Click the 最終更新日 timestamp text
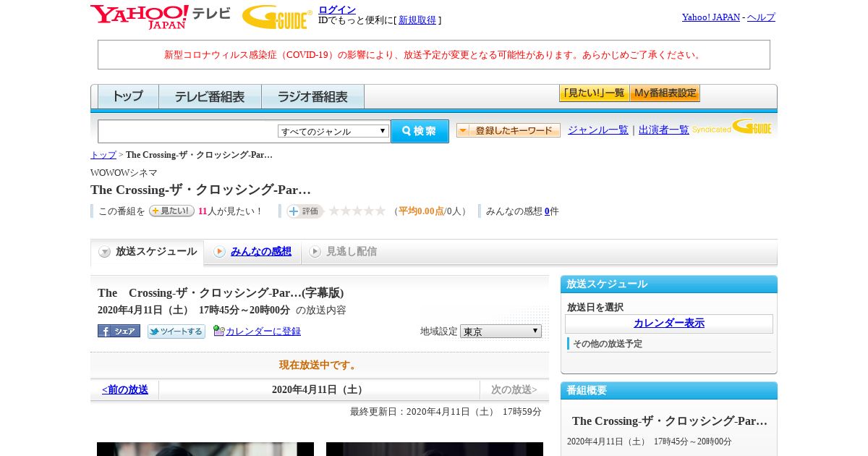 pos(446,412)
